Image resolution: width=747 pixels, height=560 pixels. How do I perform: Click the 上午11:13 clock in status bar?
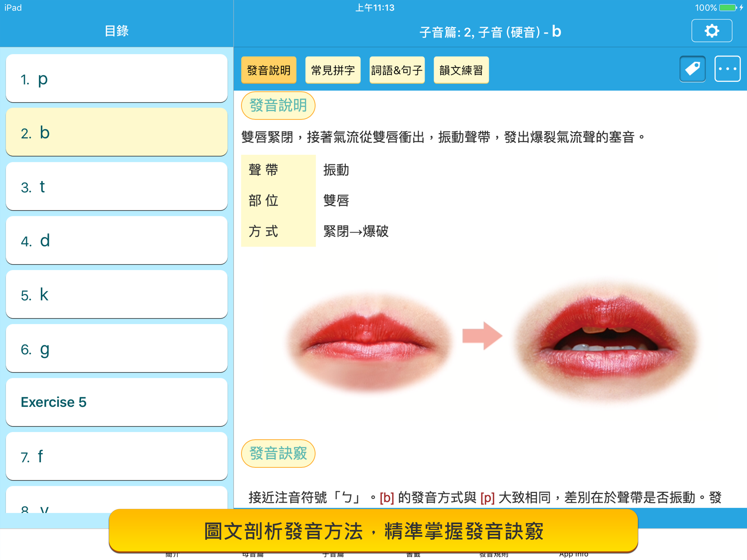point(375,7)
